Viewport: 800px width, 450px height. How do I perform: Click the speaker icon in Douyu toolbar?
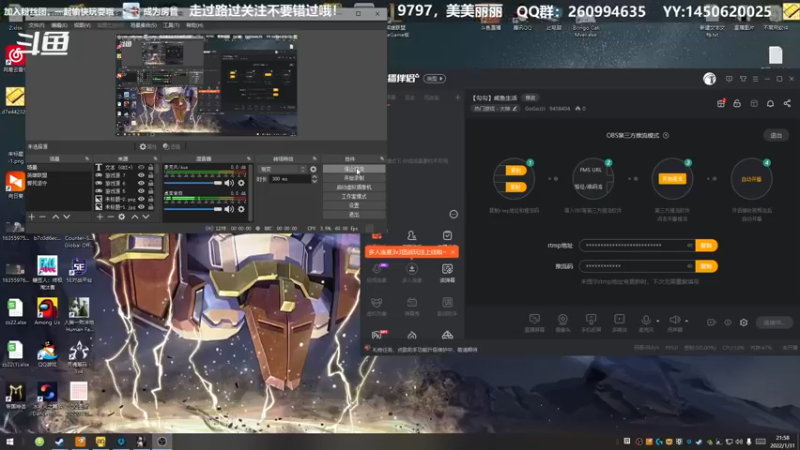pos(674,320)
